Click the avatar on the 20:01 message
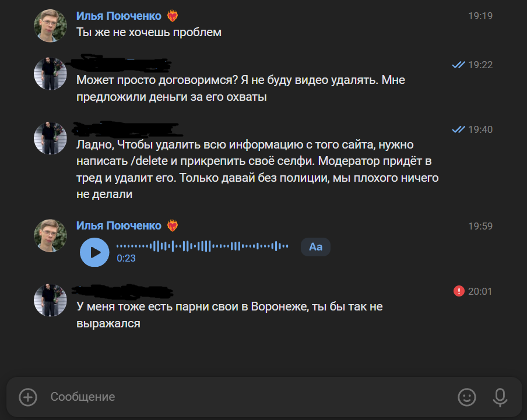 pyautogui.click(x=50, y=301)
